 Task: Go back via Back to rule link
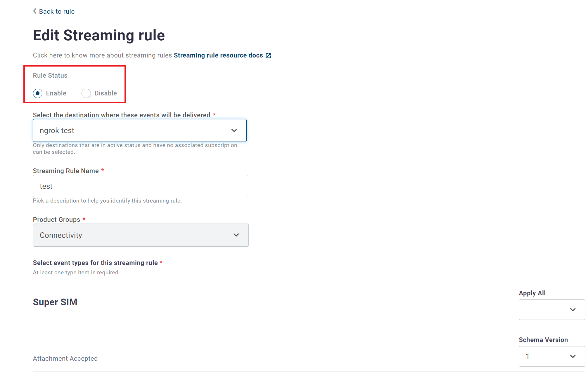57,11
